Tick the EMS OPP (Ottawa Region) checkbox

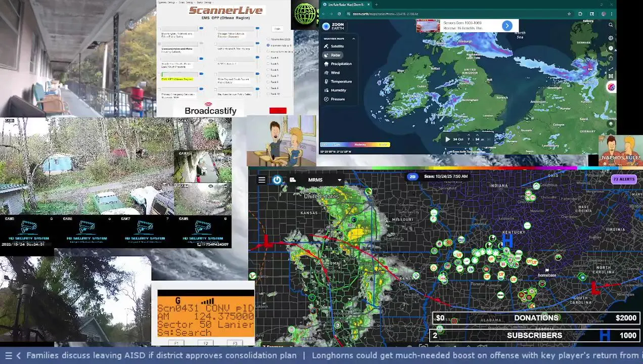pos(159,75)
